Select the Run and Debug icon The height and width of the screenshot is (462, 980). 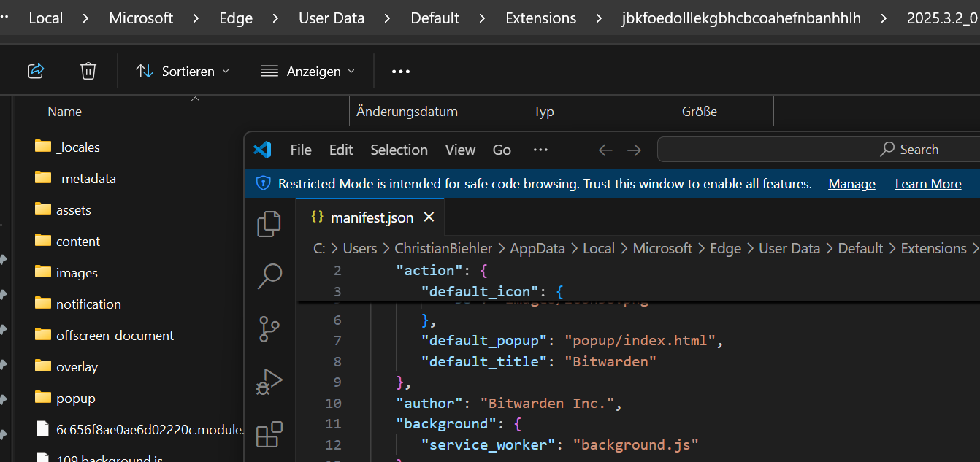(x=269, y=381)
